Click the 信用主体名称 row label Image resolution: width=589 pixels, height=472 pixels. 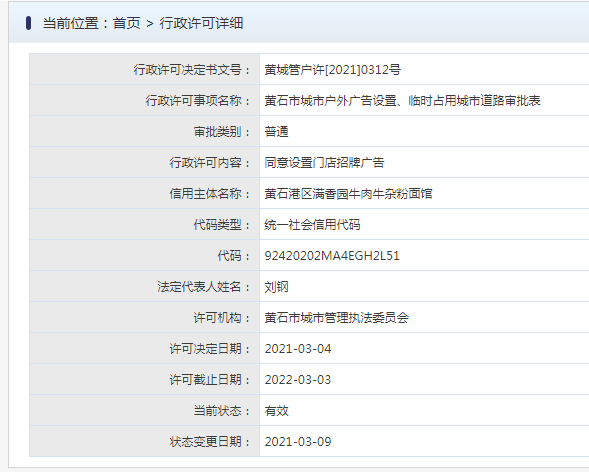click(210, 194)
